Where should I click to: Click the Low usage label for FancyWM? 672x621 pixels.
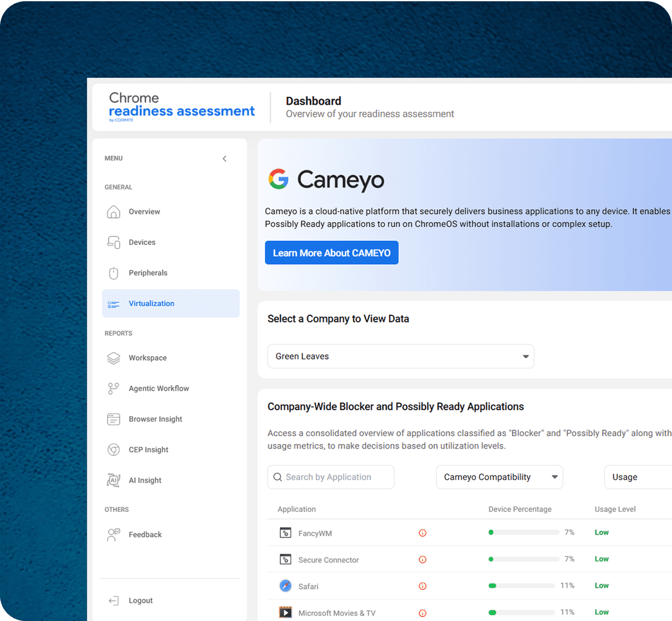tap(601, 533)
